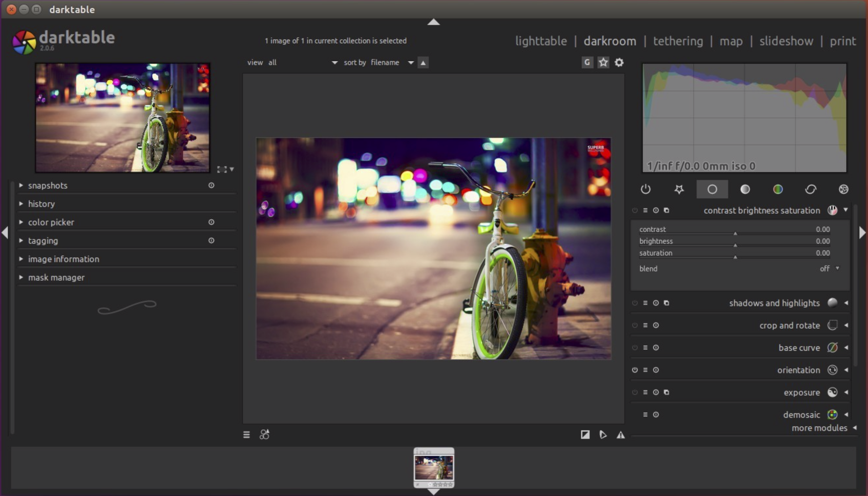Open the sort by filename dropdown

(392, 63)
